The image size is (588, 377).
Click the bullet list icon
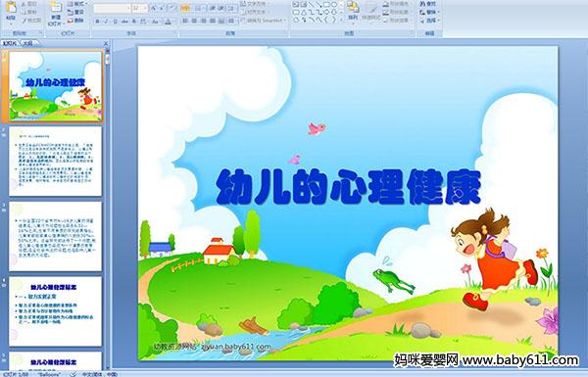185,8
